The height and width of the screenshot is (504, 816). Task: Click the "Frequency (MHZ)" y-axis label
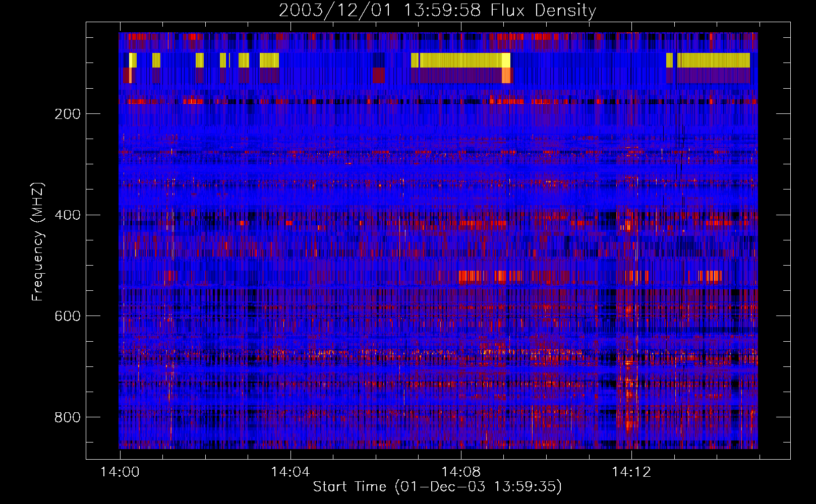(x=38, y=241)
